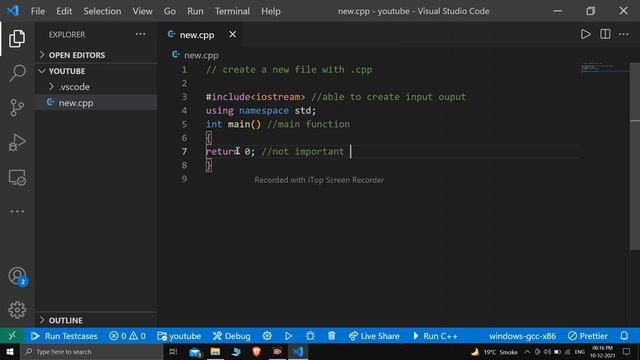Close the new.cpp tab
This screenshot has height=360, width=640.
(232, 34)
